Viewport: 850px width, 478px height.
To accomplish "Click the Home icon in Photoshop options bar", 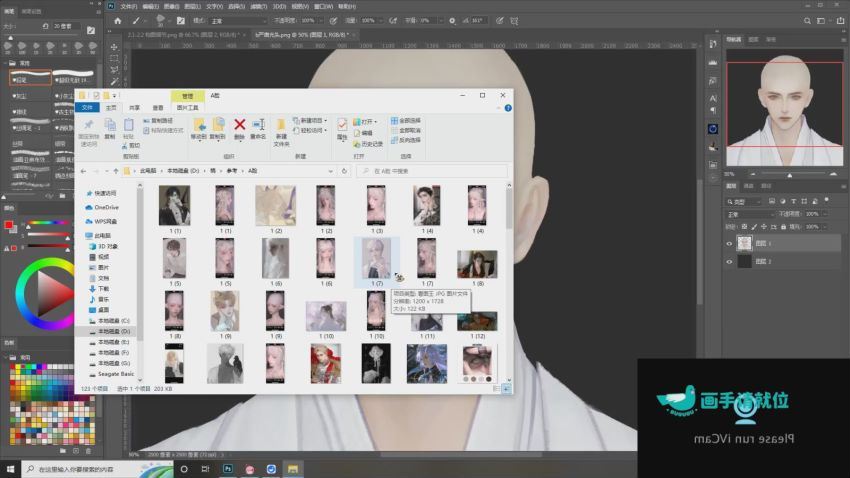I will point(118,21).
